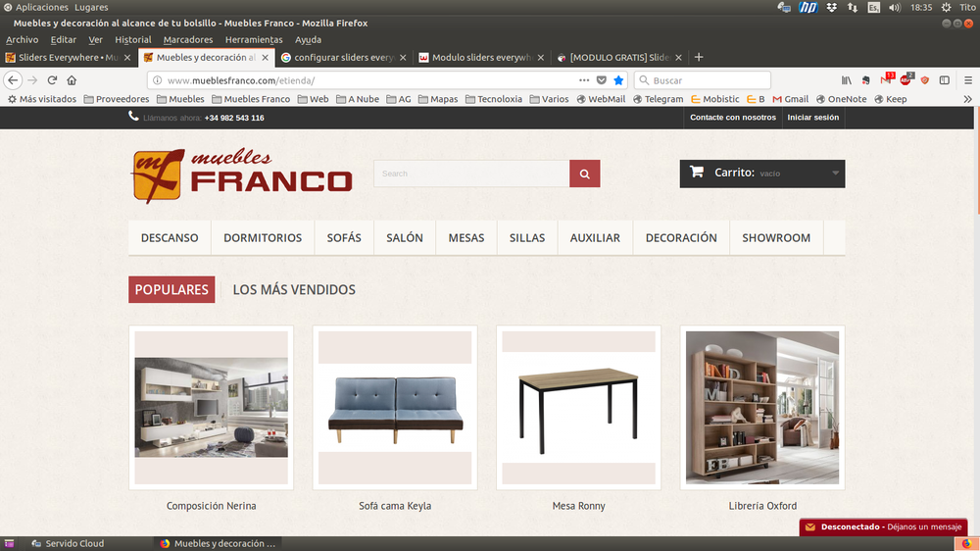The width and height of the screenshot is (980, 551).
Task: Select the POPULARES tab
Action: [x=171, y=289]
